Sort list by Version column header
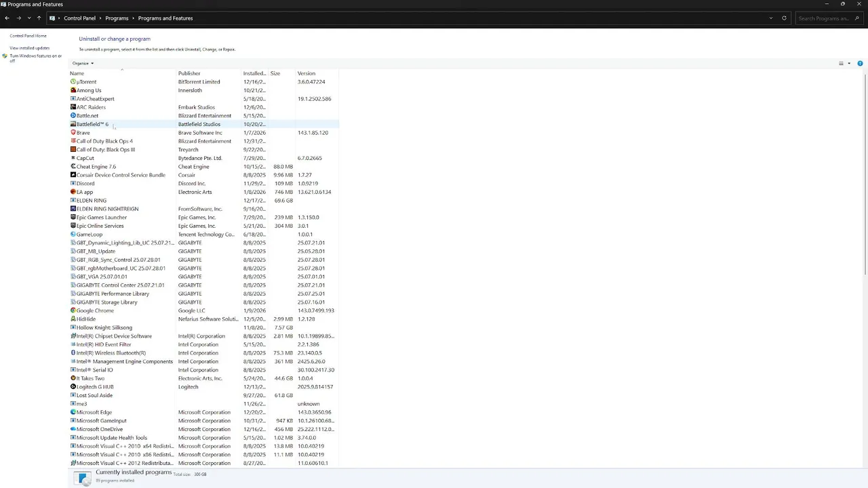The height and width of the screenshot is (488, 868). [307, 73]
